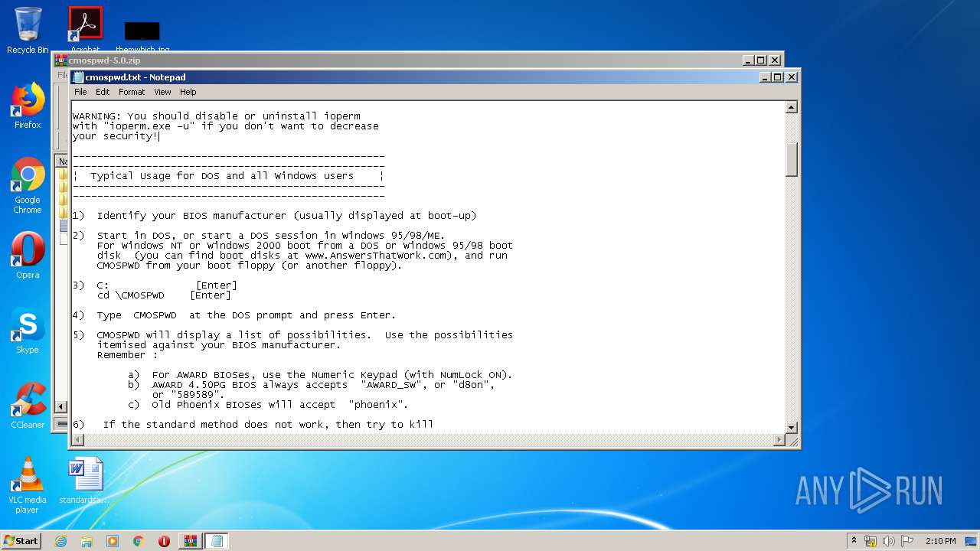Screen dimensions: 980x551
Task: Open the Notepad Edit menu
Action: click(103, 92)
